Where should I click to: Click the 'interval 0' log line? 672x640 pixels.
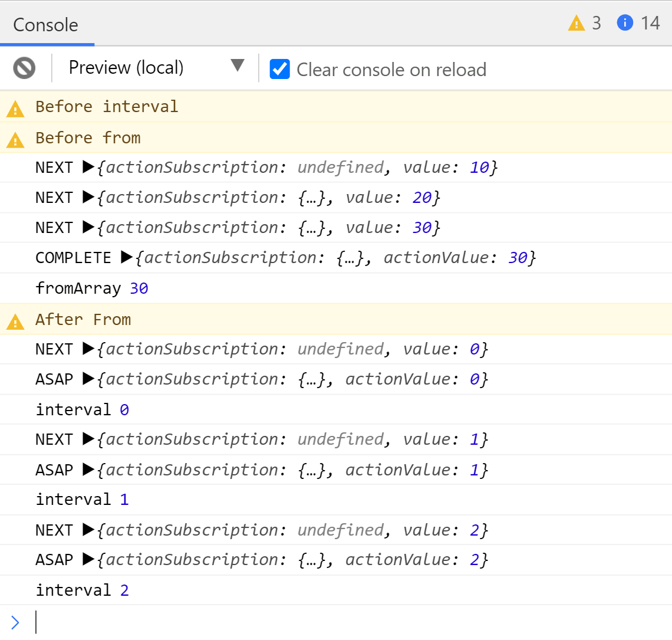[x=336, y=409]
